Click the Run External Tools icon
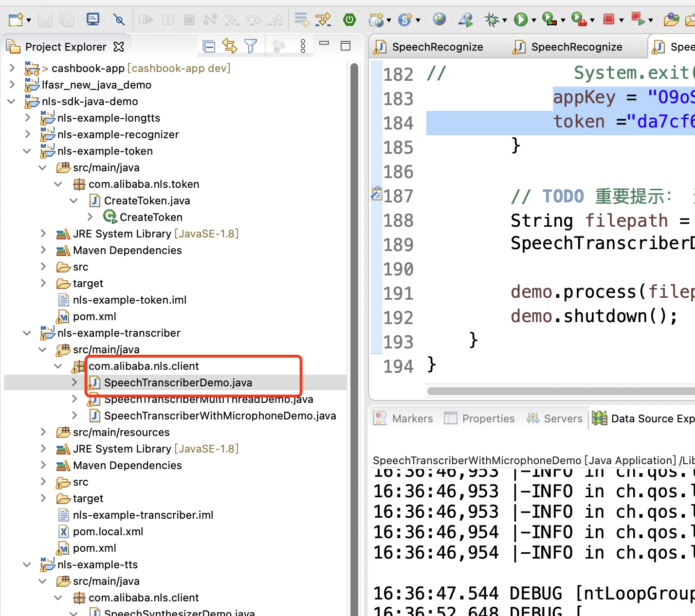 579,19
